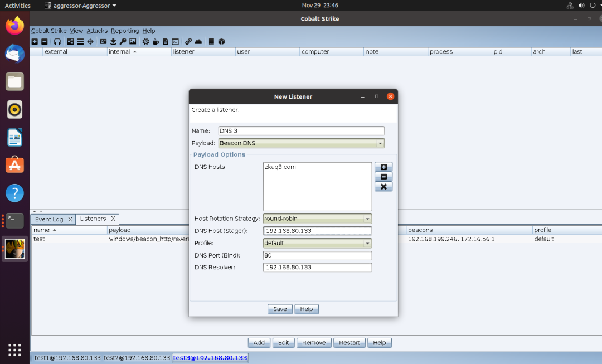
Task: Open the Payload dropdown Beacon DNS
Action: (x=302, y=143)
